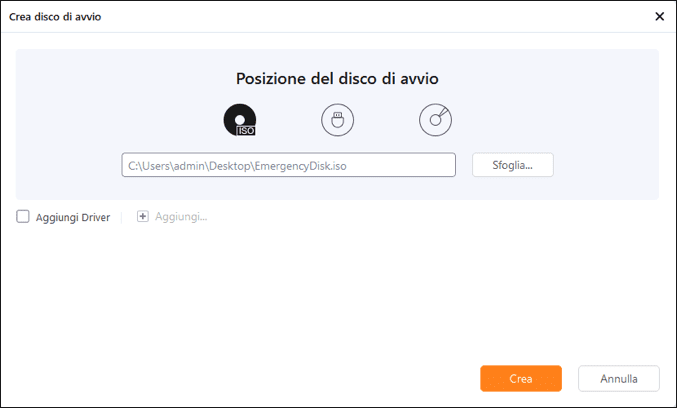Click the plus icon beside Aggiungi...
Image resolution: width=677 pixels, height=408 pixels.
142,216
